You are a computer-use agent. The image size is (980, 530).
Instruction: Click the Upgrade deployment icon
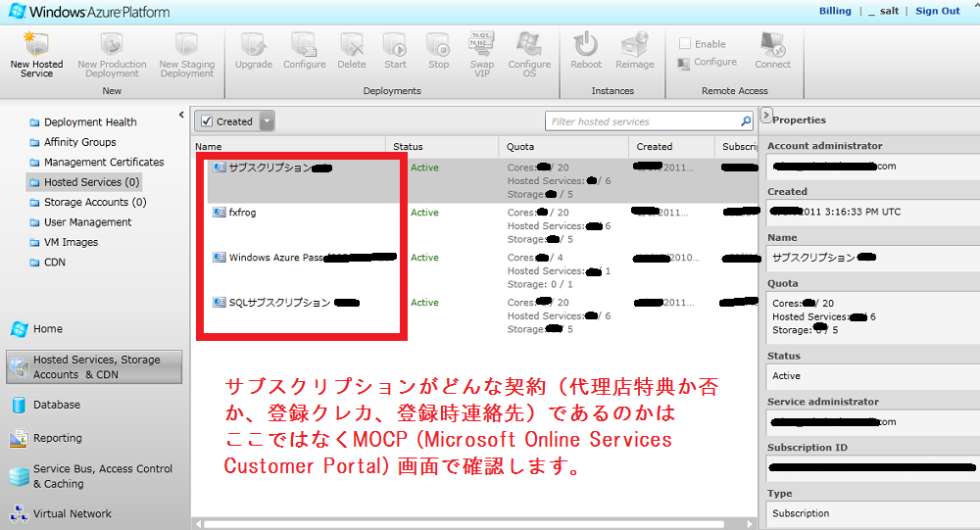click(254, 46)
